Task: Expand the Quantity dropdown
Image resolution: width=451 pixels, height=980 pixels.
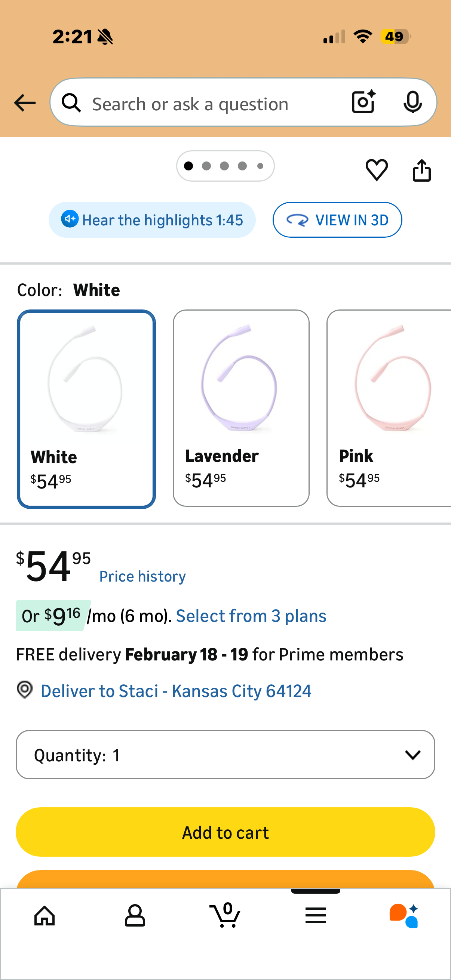Action: (x=225, y=755)
